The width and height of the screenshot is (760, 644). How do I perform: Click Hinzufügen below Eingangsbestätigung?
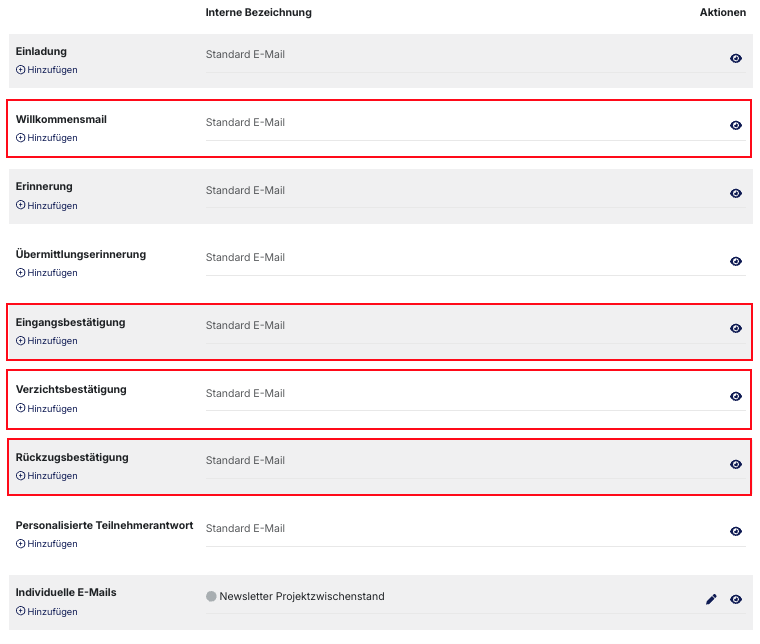click(x=47, y=341)
